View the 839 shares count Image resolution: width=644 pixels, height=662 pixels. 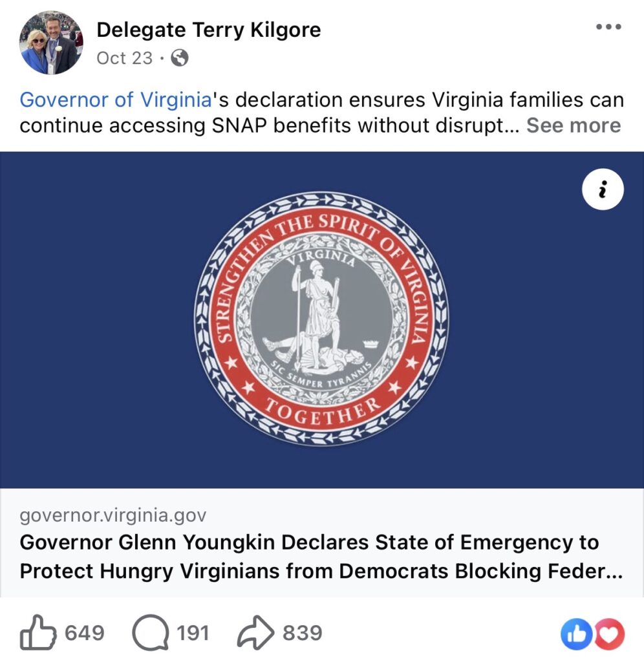pos(302,632)
